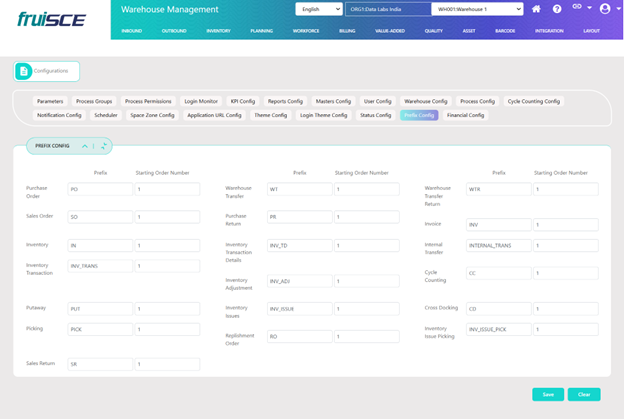
Task: Go to the Financial Config tab
Action: tap(465, 115)
